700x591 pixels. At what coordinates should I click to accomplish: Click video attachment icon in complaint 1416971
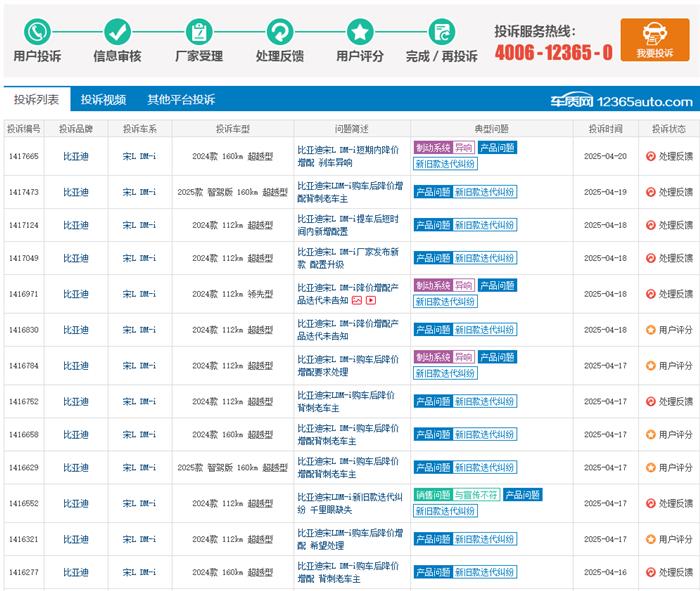click(x=371, y=300)
